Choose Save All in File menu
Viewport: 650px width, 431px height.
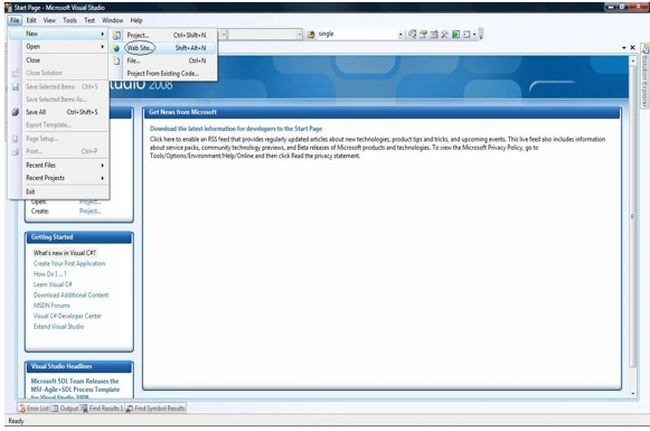click(58, 112)
